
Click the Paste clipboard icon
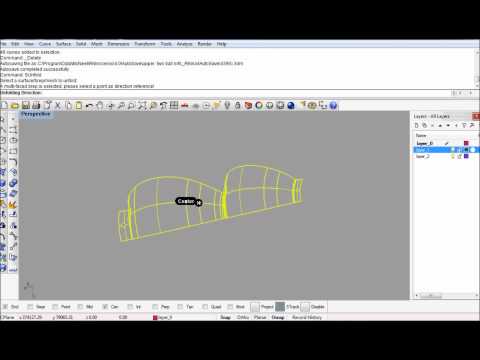coord(79,106)
